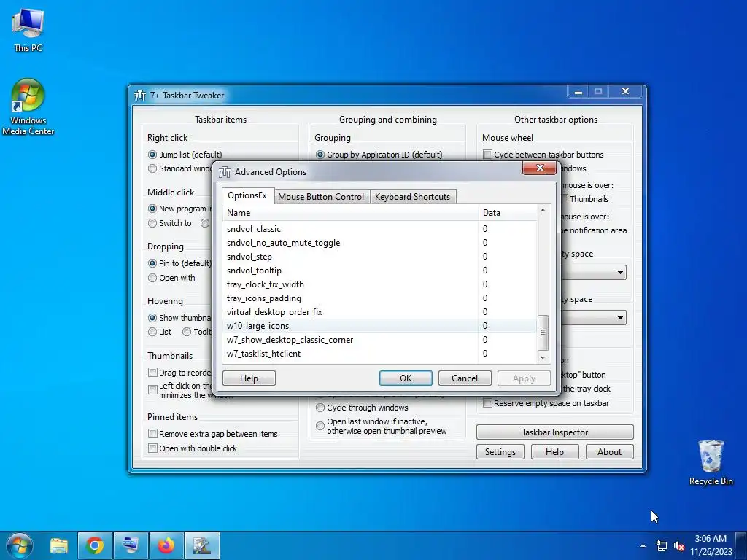Launch Firefox from the taskbar
The height and width of the screenshot is (560, 747).
click(166, 545)
